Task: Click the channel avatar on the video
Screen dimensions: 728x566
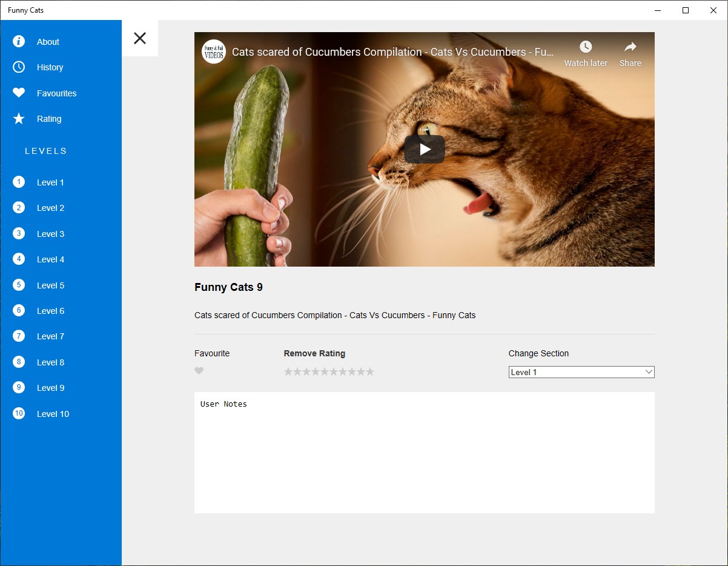Action: [x=213, y=52]
